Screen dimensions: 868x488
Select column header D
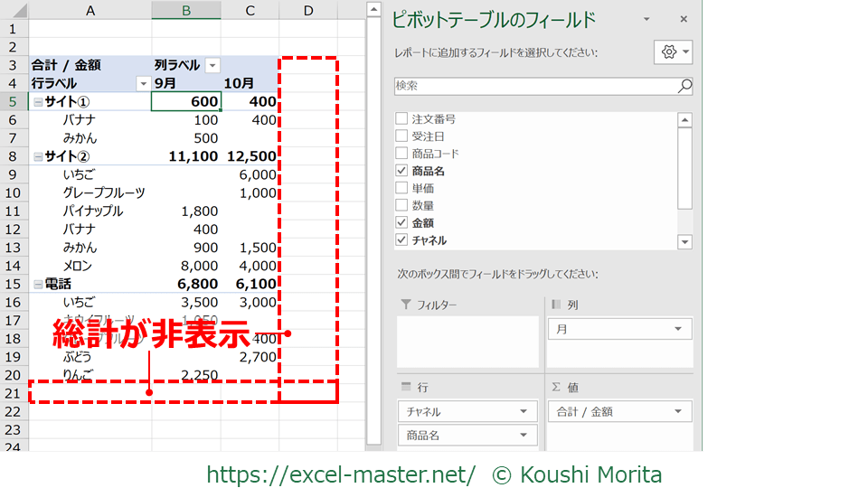308,10
